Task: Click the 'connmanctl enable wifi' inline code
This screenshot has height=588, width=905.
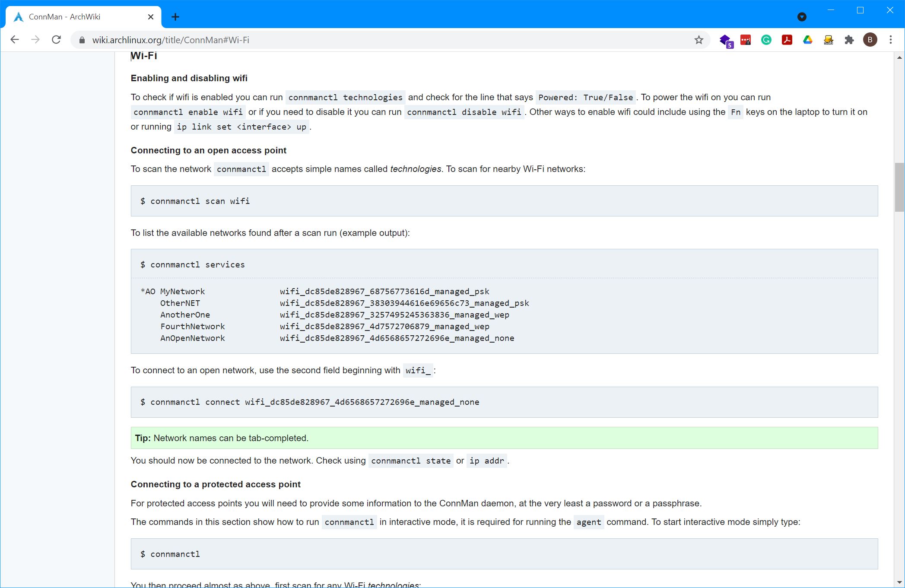Action: coord(188,112)
